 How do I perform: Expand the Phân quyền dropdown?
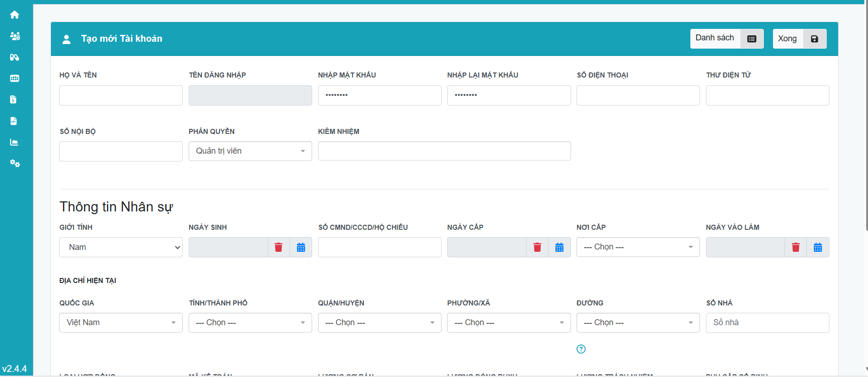(250, 151)
